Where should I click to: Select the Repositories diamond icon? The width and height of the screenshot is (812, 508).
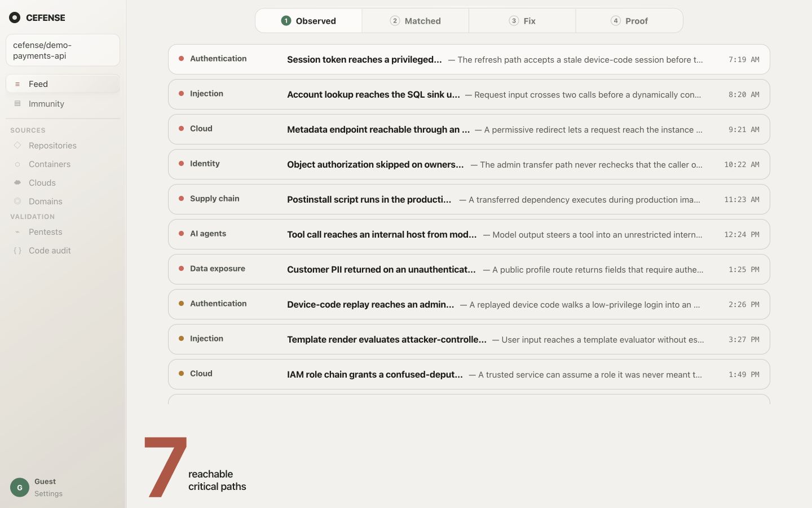(x=17, y=146)
